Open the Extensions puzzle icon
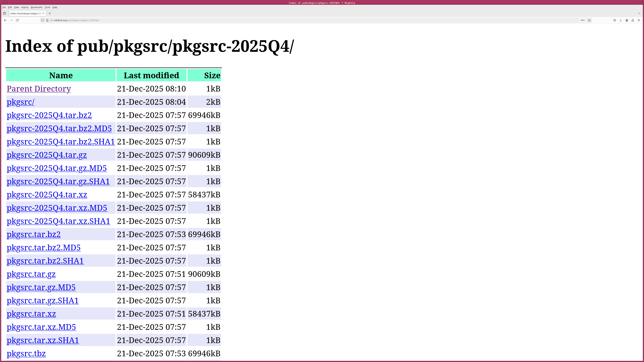This screenshot has height=362, width=644. point(633,20)
